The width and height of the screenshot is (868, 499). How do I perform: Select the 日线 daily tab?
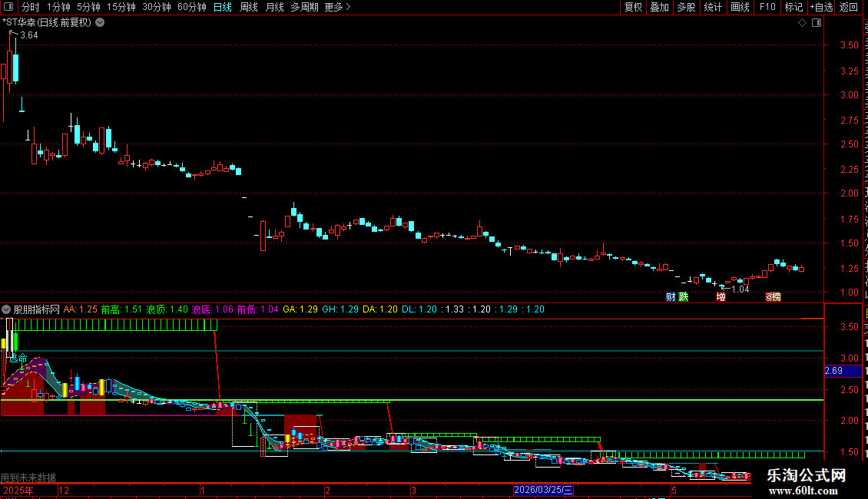[223, 7]
